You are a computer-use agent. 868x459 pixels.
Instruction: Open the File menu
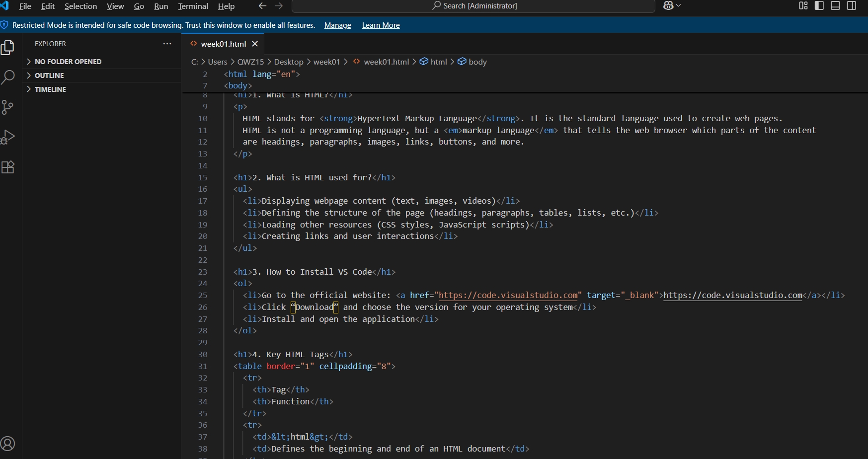(25, 6)
